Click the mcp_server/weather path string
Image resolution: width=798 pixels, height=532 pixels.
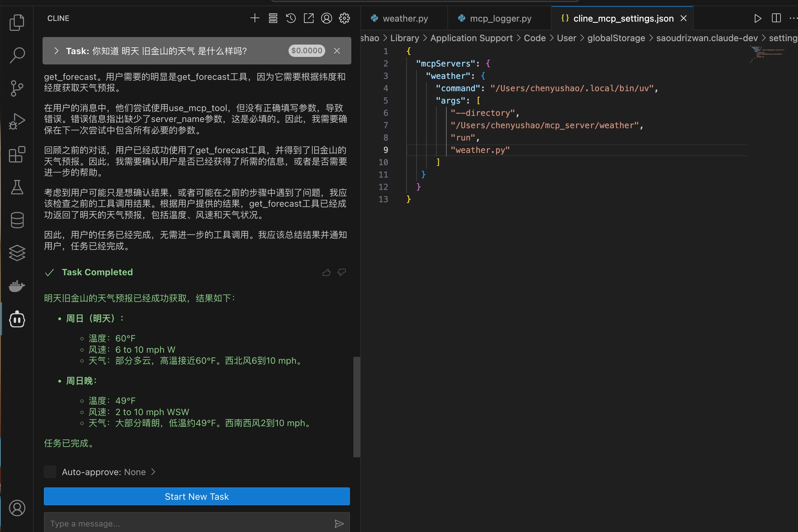tap(544, 125)
